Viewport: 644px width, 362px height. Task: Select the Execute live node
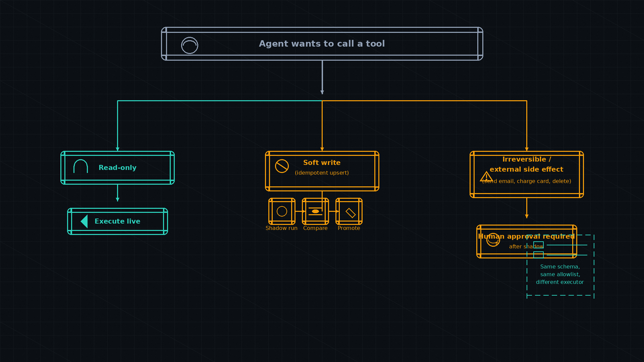(x=117, y=221)
